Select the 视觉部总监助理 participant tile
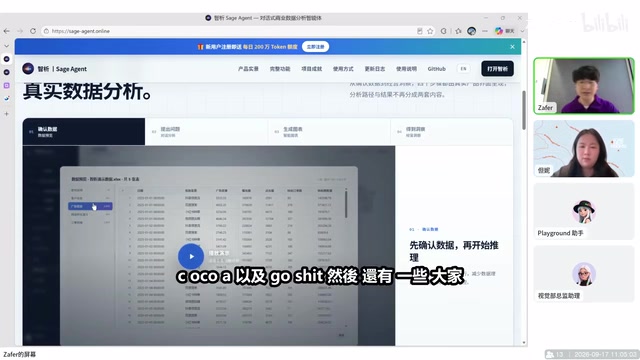The height and width of the screenshot is (360, 640). click(x=584, y=274)
